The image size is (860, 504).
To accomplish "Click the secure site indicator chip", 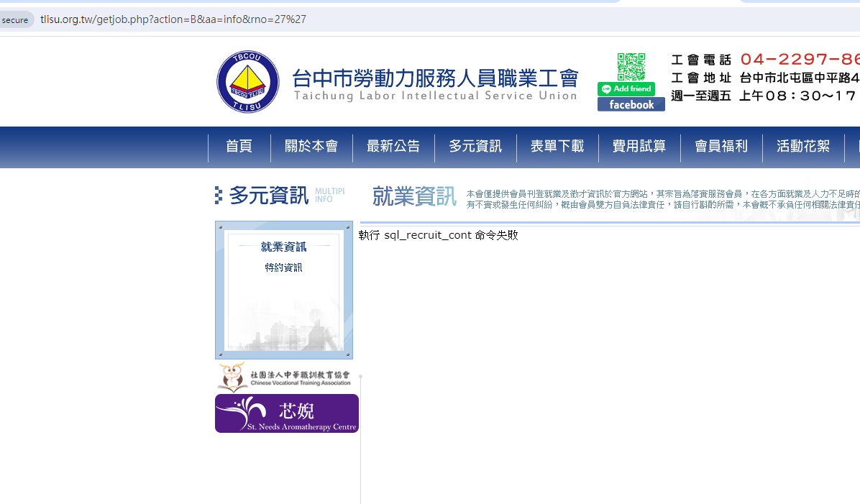I will tap(15, 19).
